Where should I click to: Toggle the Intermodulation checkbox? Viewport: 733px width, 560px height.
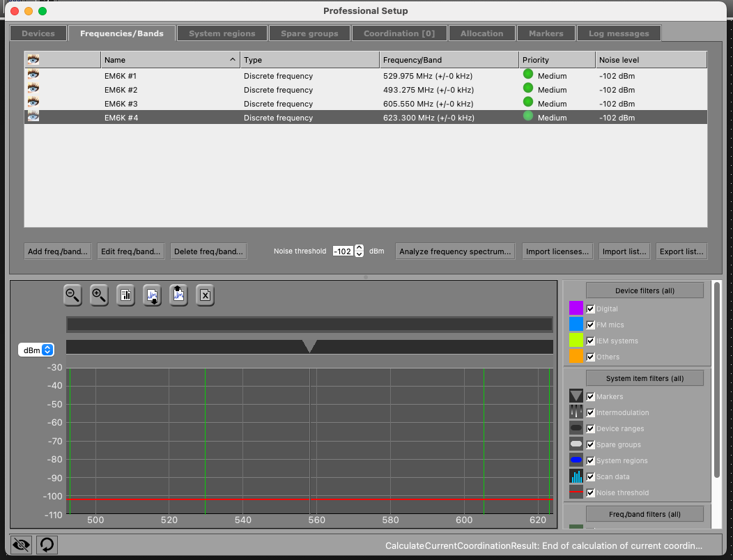click(590, 412)
